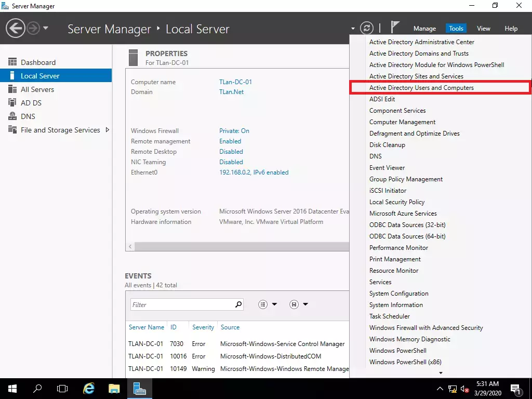Open the Windows Start button
Screen dimensions: 532x399
(x=12, y=389)
